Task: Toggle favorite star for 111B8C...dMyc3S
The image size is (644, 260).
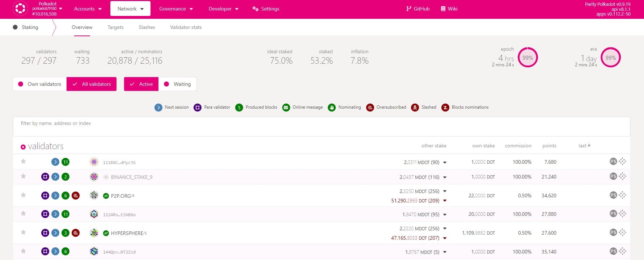Action: tap(23, 162)
